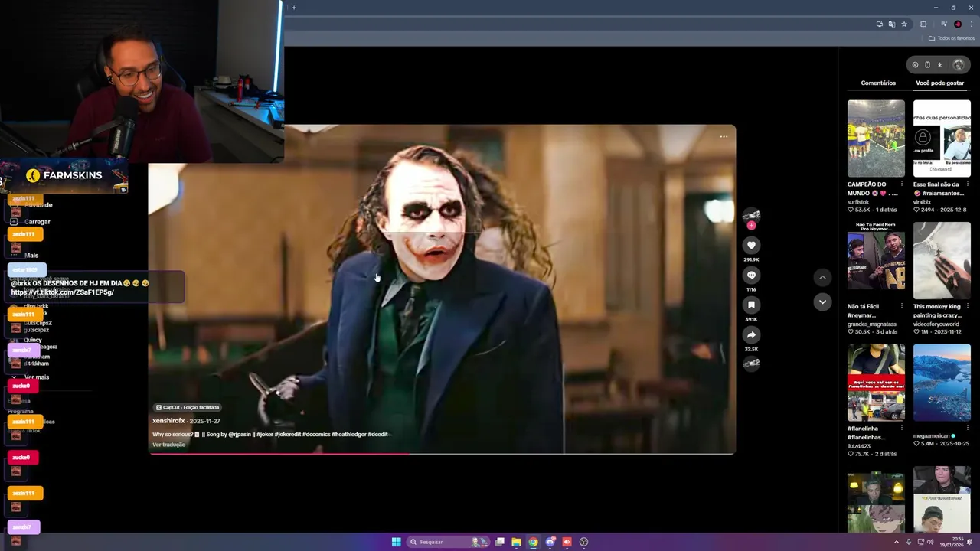Open the 'Não tá Fácil #neymar' video thumbnail

pos(876,261)
